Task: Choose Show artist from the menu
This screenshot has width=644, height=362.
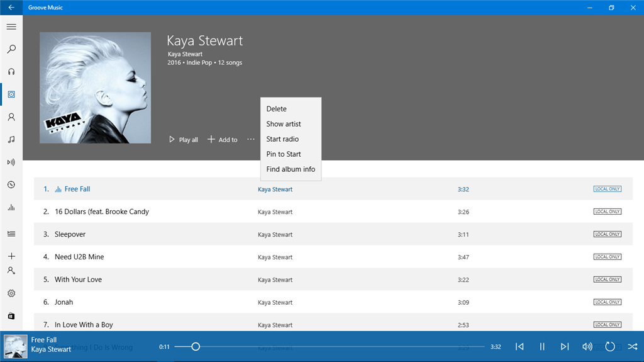Action: click(x=291, y=124)
